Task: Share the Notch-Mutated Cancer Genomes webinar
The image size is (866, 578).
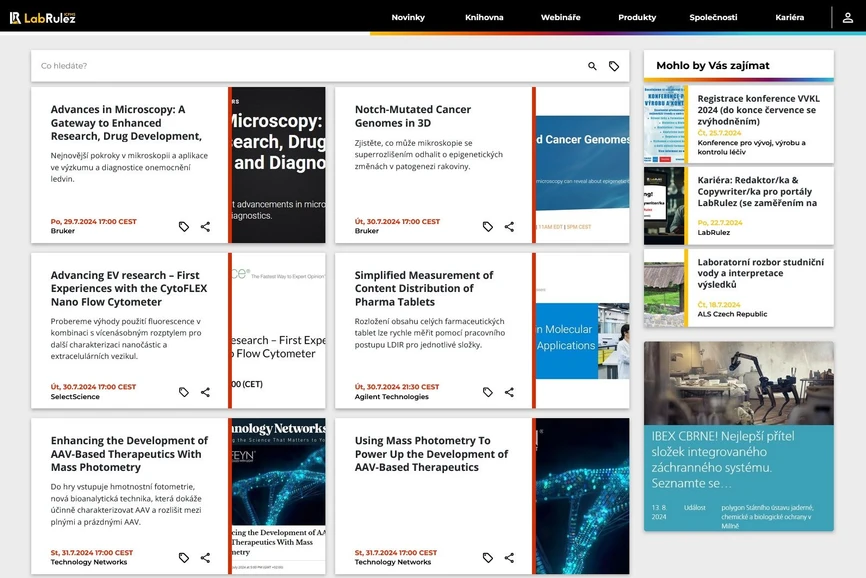Action: (509, 226)
